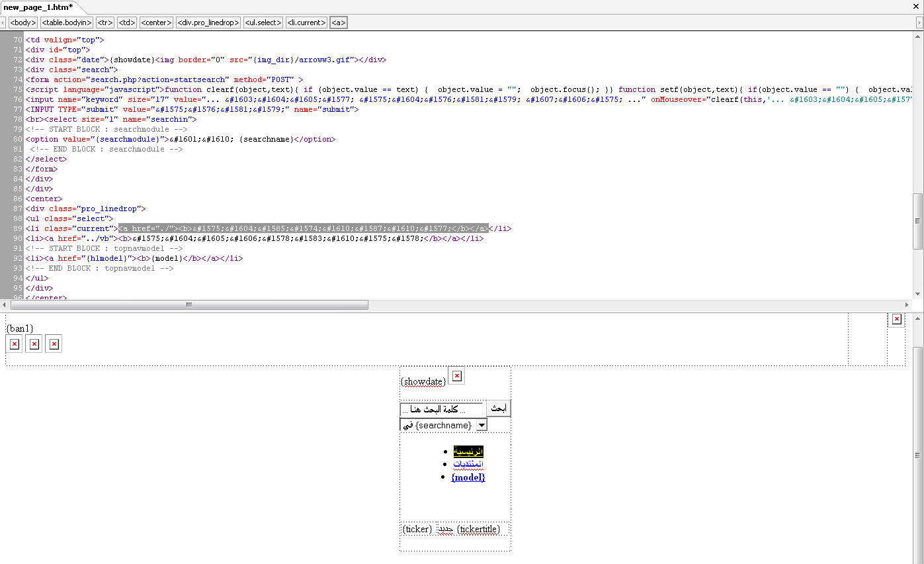Click the first broken image below {ban1}
The width and height of the screenshot is (924, 564).
[14, 344]
